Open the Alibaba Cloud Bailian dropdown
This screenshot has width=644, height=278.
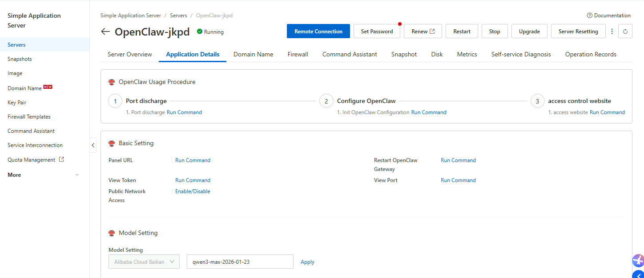point(144,262)
